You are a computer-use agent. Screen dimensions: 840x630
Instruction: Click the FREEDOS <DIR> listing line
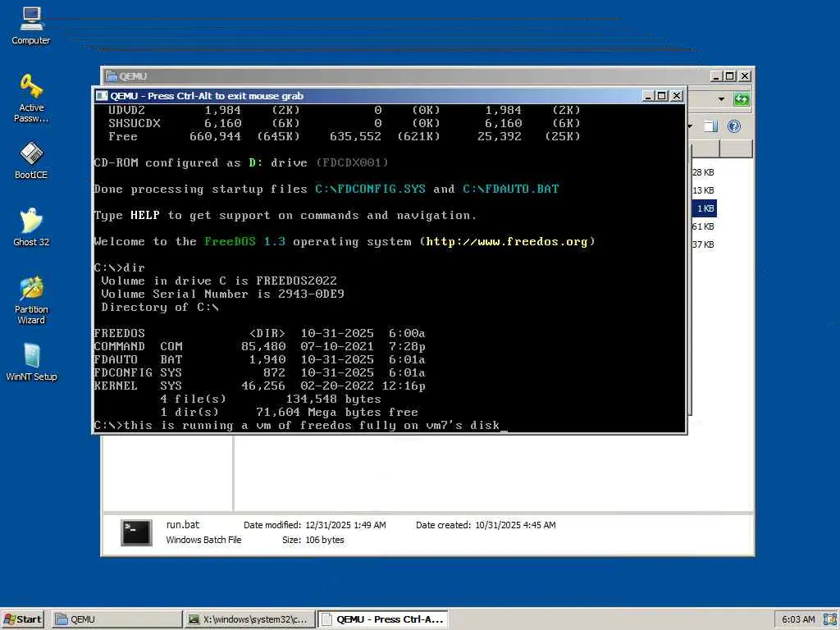(x=260, y=333)
